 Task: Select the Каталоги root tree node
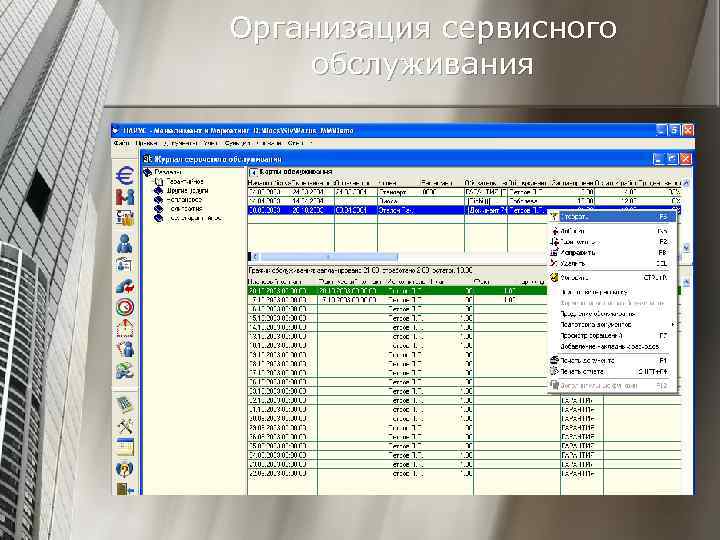(x=168, y=172)
